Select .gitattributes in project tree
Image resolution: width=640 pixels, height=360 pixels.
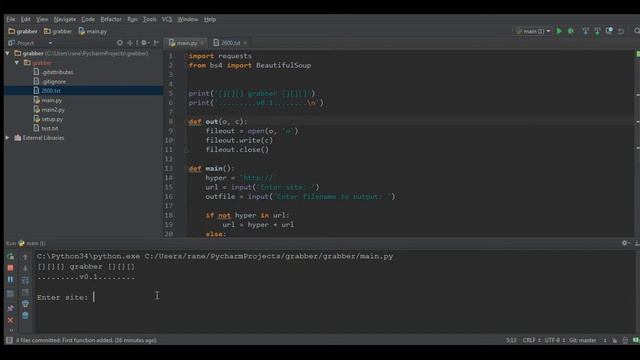(53, 72)
